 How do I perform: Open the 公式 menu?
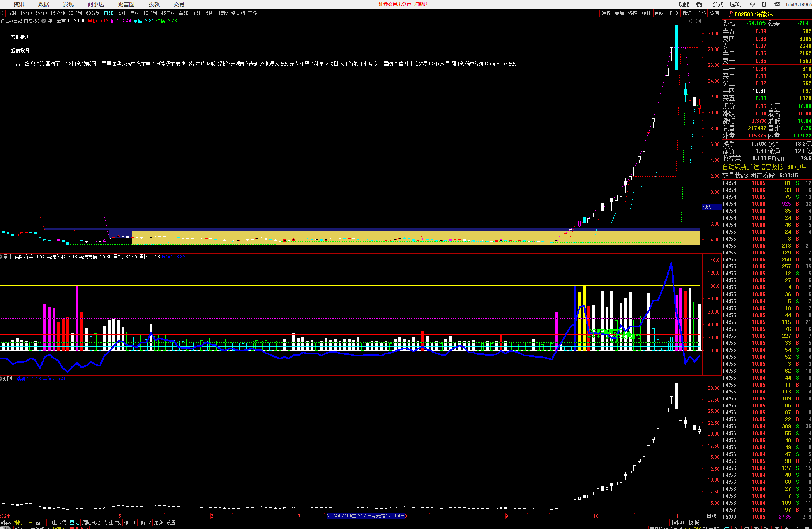pos(718,4)
